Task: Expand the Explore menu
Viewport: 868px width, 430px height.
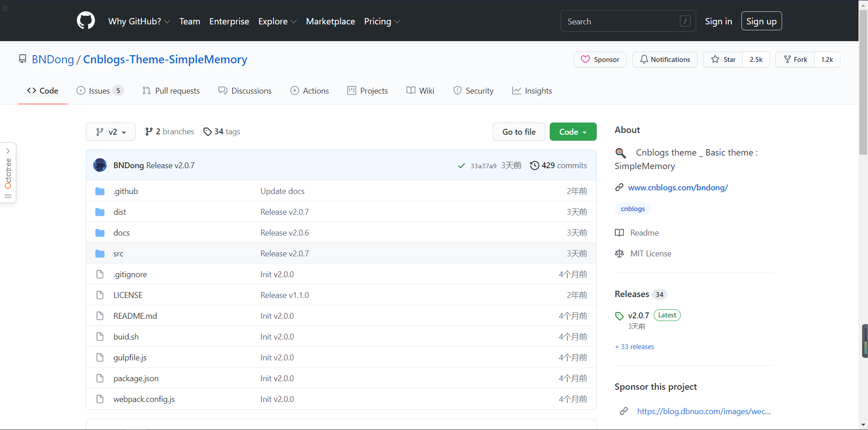Action: coord(278,21)
